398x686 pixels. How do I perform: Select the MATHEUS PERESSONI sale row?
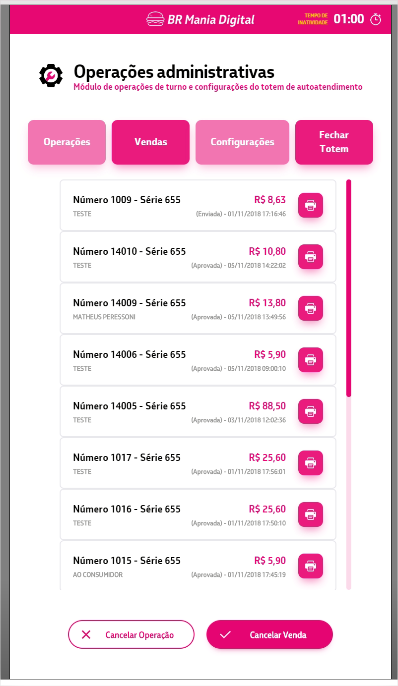tap(198, 308)
